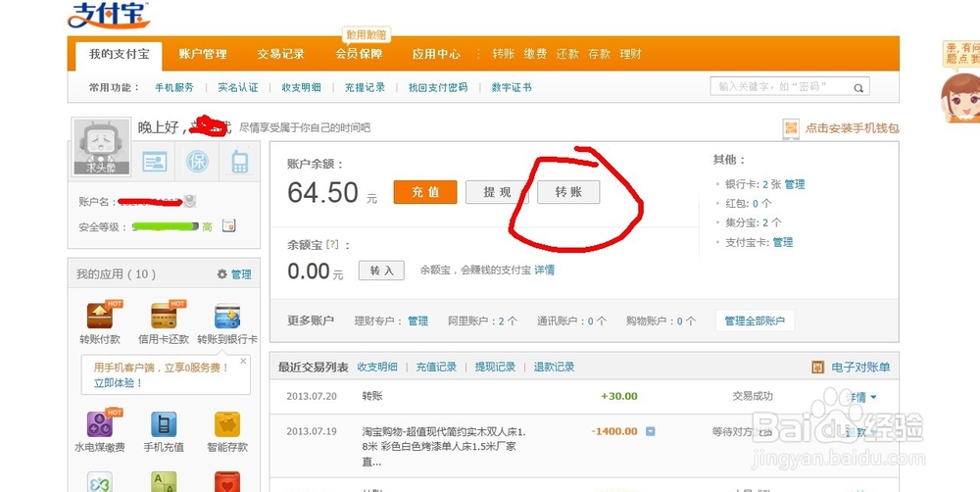
Task: Click the 保 insurance circle icon
Action: (197, 162)
